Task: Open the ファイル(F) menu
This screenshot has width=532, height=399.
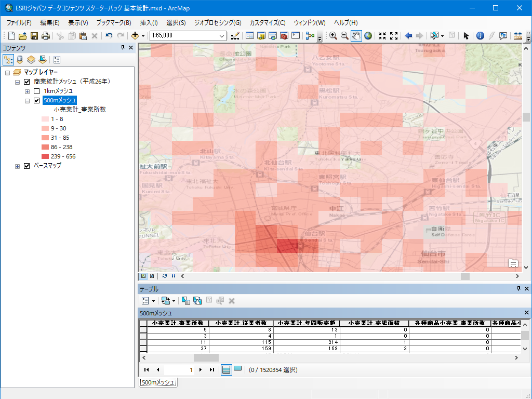Action: coord(19,23)
